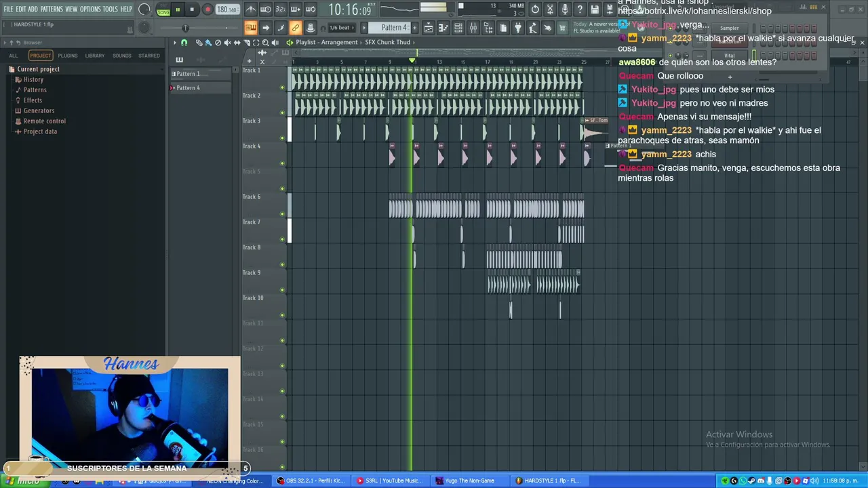868x488 pixels.
Task: Click the song position slider handle
Action: [x=185, y=28]
